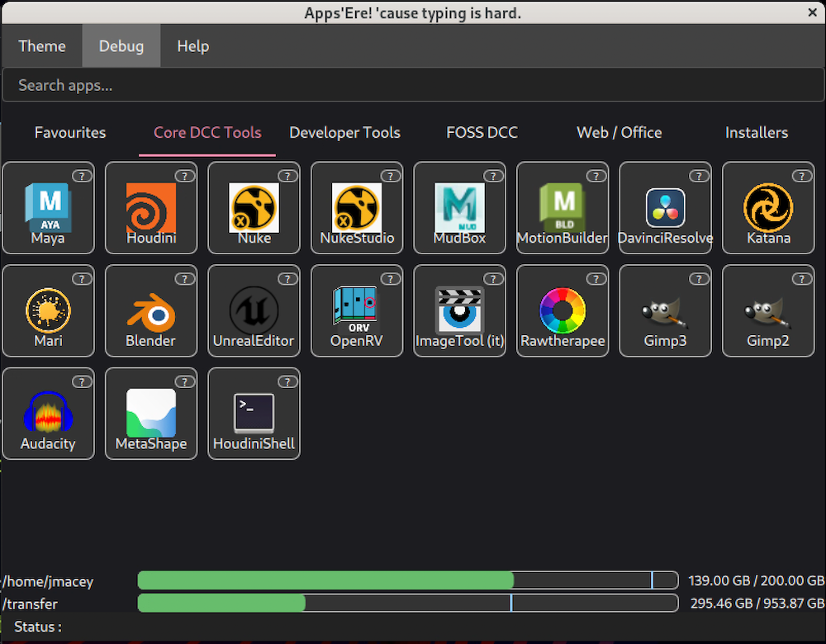Open the Katana application icon

point(768,206)
